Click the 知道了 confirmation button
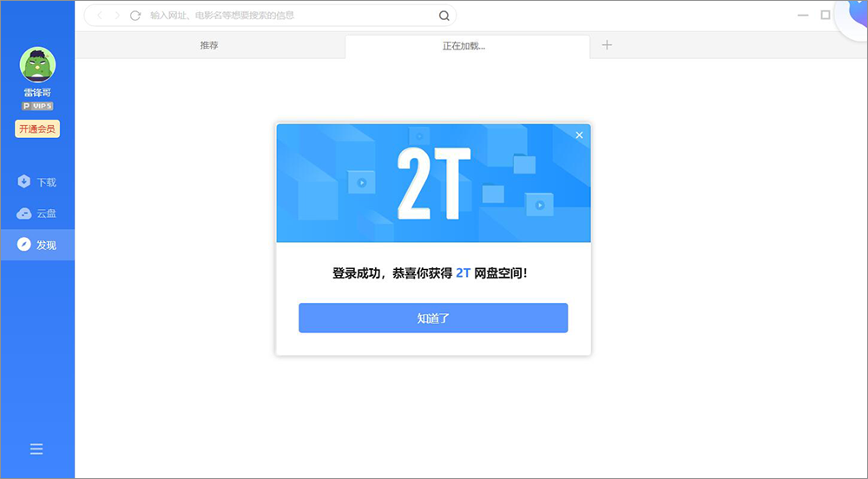 (x=433, y=318)
